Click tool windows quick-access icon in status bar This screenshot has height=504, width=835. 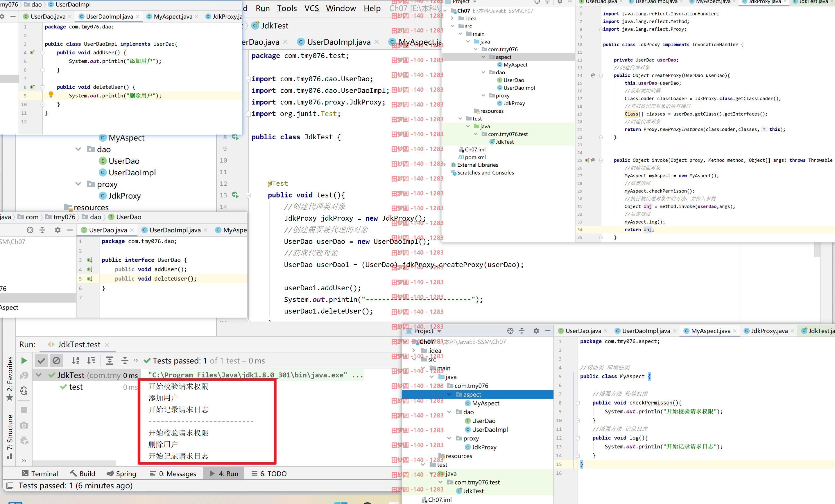(10, 485)
